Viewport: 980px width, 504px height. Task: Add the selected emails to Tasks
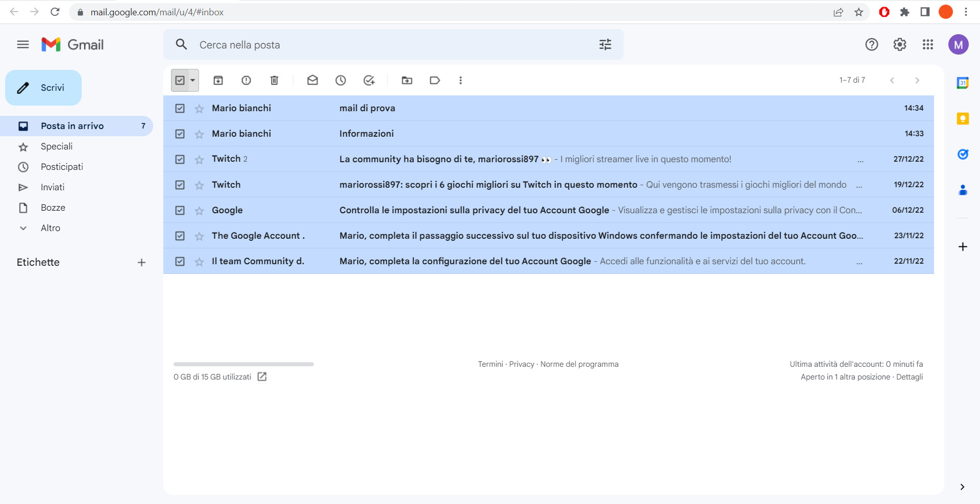point(369,80)
